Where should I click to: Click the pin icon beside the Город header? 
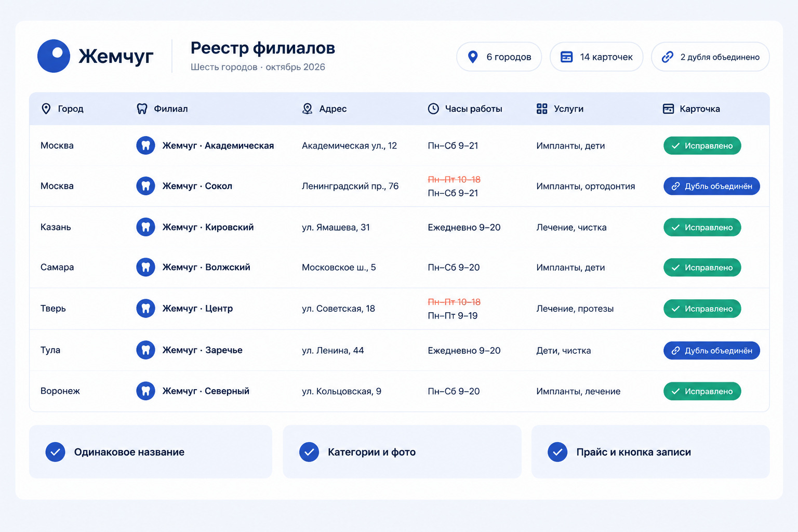coord(46,109)
